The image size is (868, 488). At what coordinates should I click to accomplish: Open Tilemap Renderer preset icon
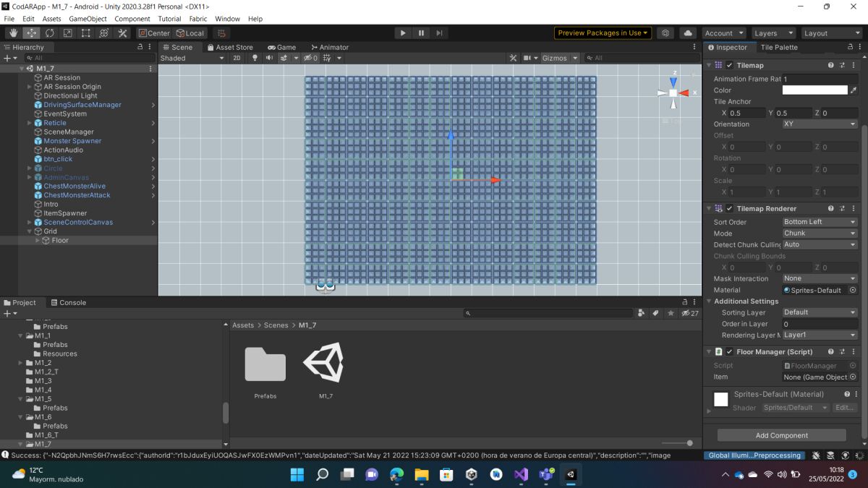point(843,208)
